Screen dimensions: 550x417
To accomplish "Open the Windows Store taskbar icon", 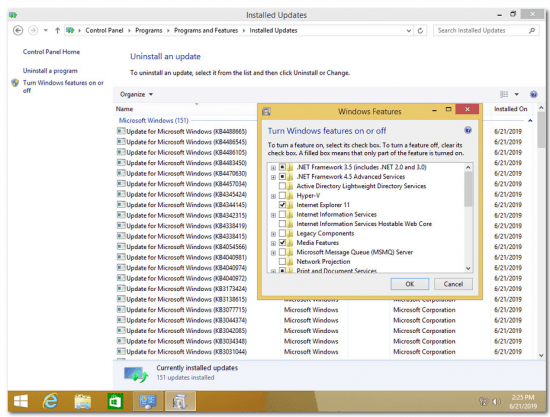I will [x=115, y=401].
